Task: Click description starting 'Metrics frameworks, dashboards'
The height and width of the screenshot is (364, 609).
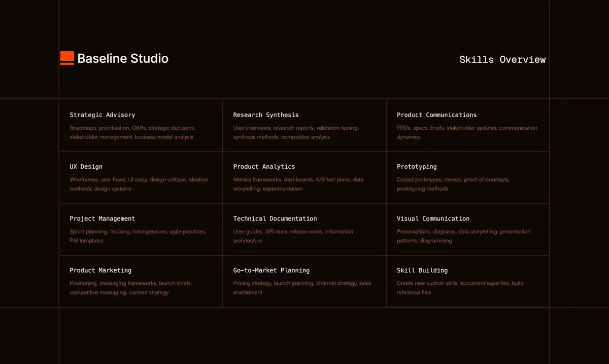Action: pos(298,184)
